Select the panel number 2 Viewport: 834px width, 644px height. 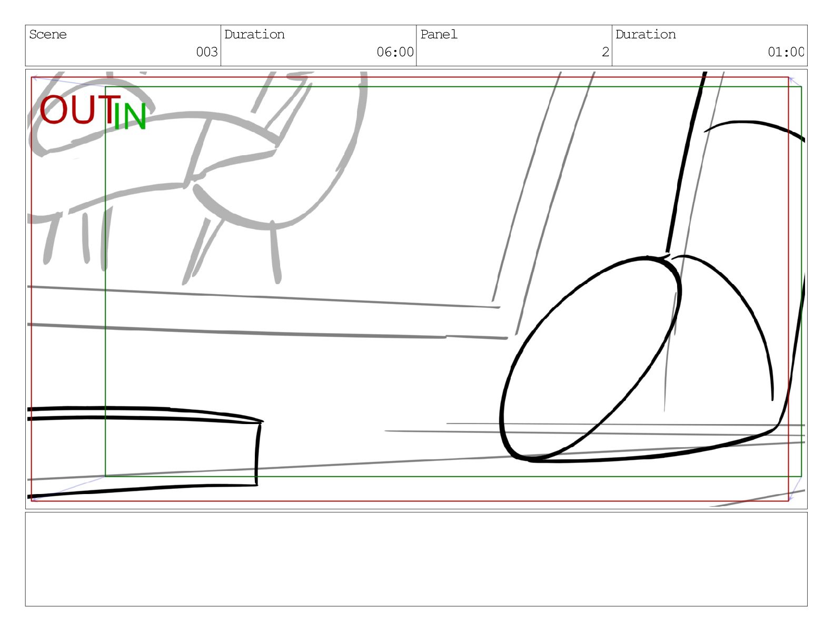point(605,52)
